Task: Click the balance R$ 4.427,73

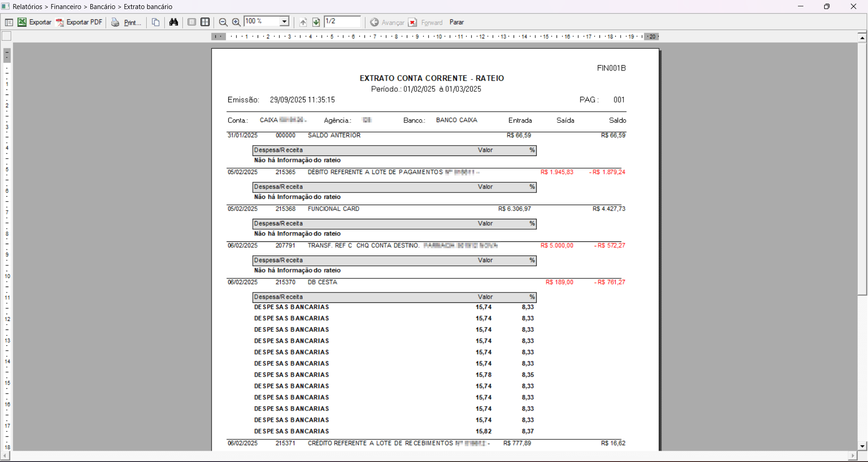Action: [609, 209]
